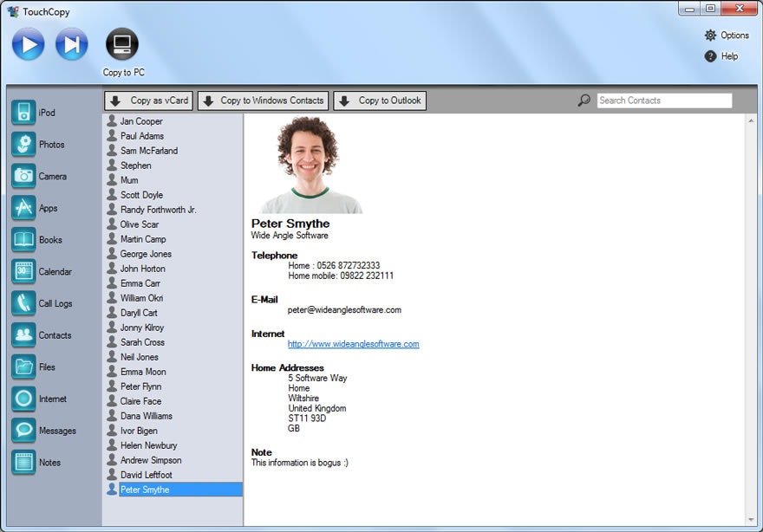763x532 pixels.
Task: Select contact Neil Jones
Action: click(x=140, y=357)
